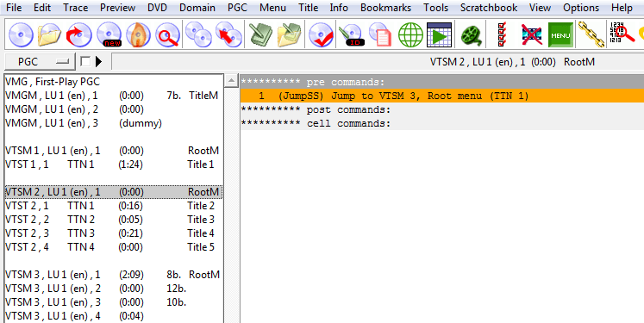Open a DVD folder via folder-disc icon

coord(49,35)
